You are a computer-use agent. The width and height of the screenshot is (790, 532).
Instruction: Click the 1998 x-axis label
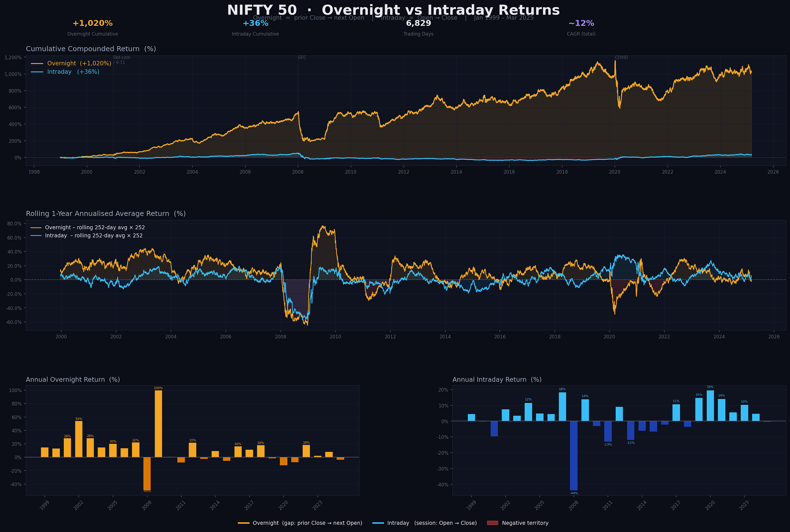[34, 172]
